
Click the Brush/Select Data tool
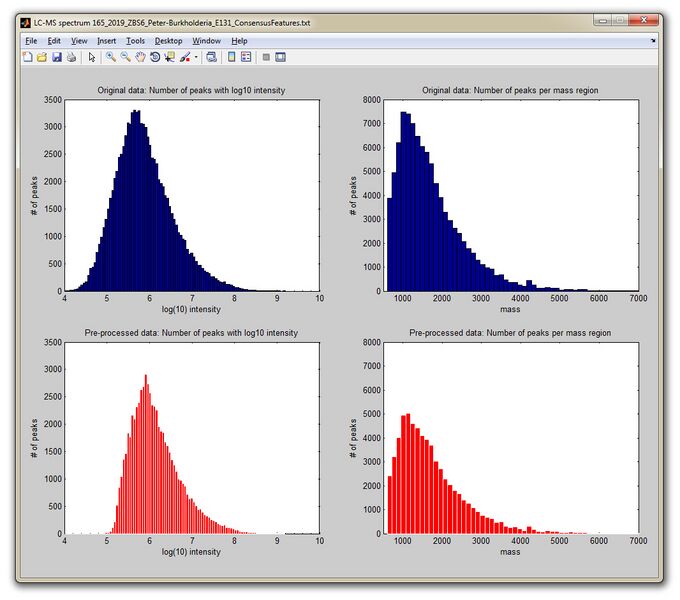tap(185, 57)
